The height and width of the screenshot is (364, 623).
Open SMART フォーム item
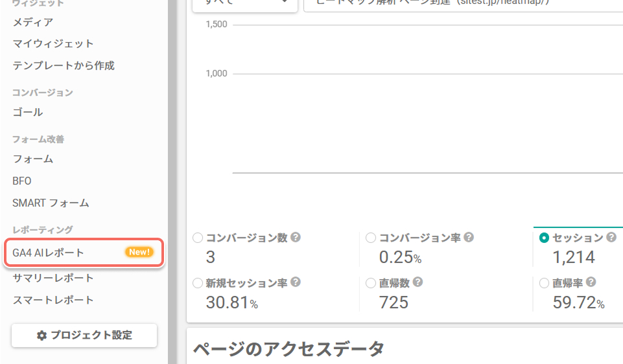[x=51, y=203]
